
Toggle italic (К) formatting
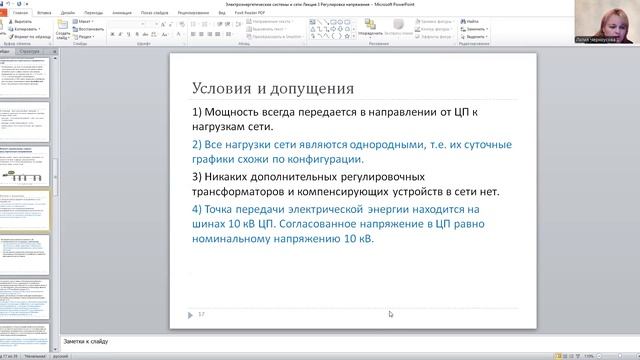[x=120, y=35]
